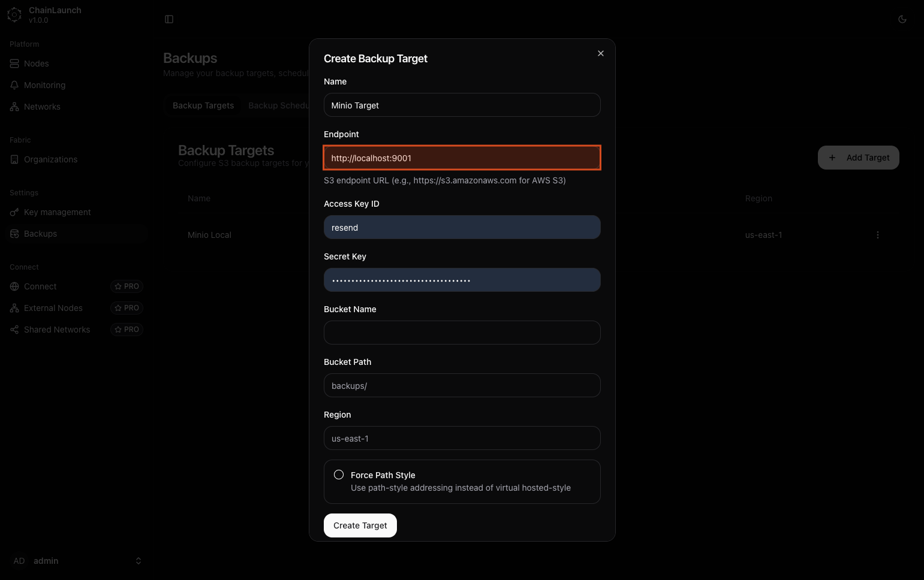The image size is (924, 580).
Task: Open Key management settings
Action: point(57,212)
